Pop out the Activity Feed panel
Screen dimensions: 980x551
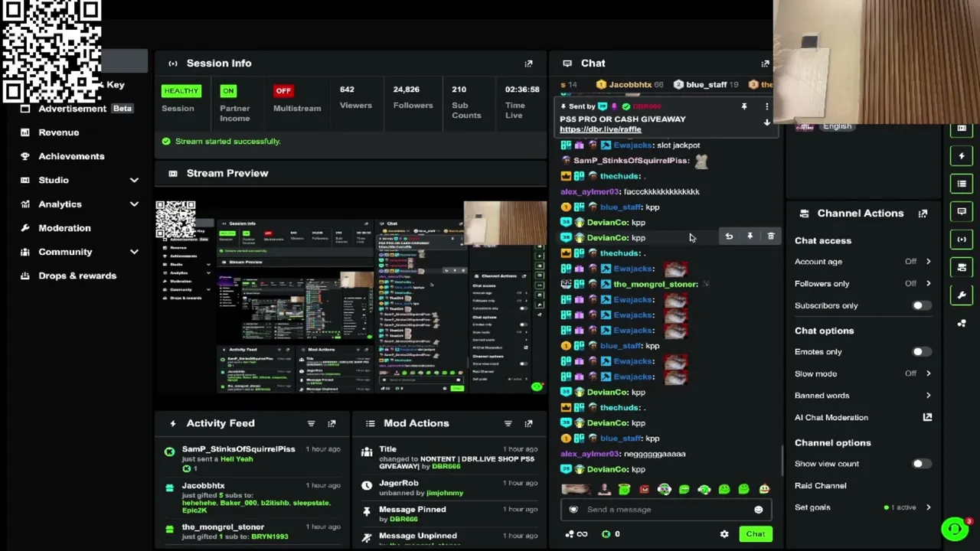click(x=332, y=423)
